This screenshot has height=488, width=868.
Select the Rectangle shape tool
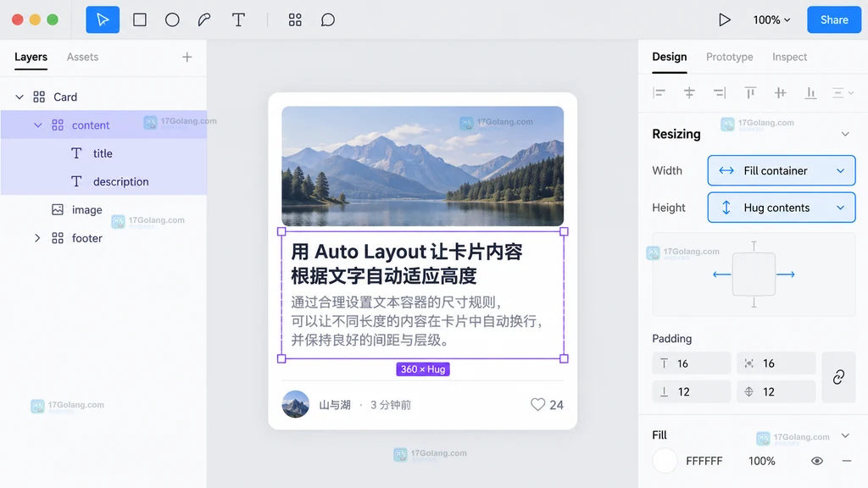[x=140, y=20]
